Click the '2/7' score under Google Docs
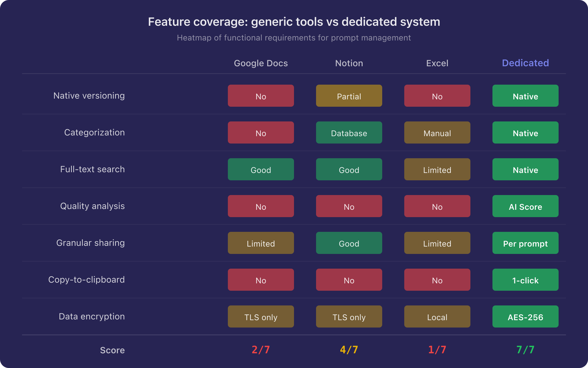The height and width of the screenshot is (368, 588). [261, 350]
